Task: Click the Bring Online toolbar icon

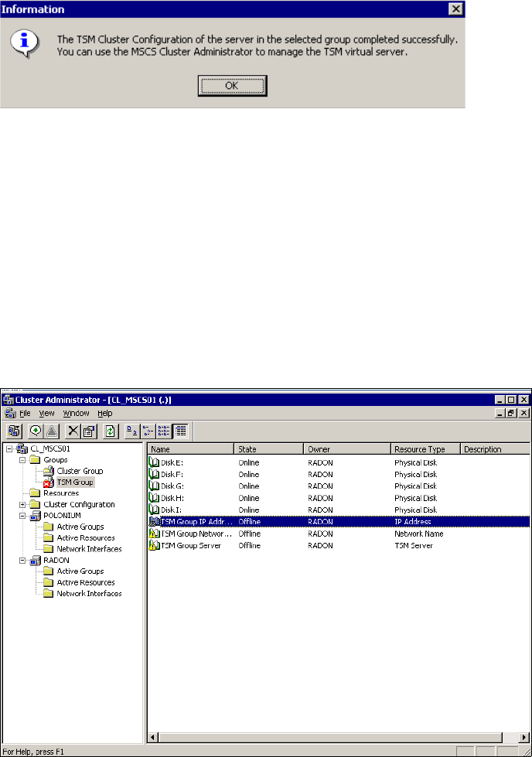Action: coord(36,431)
